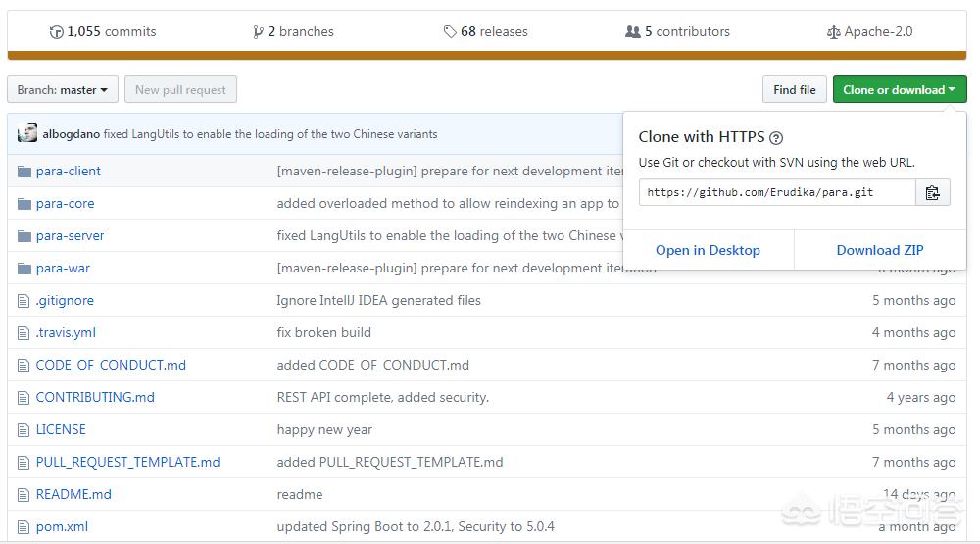Viewport: 980px width, 544px height.
Task: Click the contributors people icon
Action: click(x=632, y=32)
